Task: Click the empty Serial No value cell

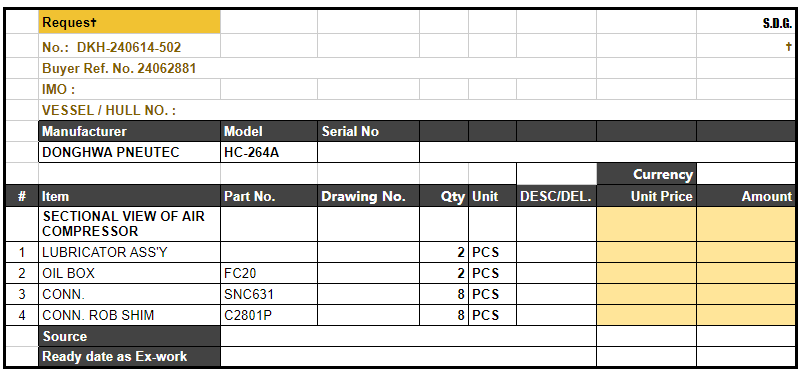Action: [368, 152]
